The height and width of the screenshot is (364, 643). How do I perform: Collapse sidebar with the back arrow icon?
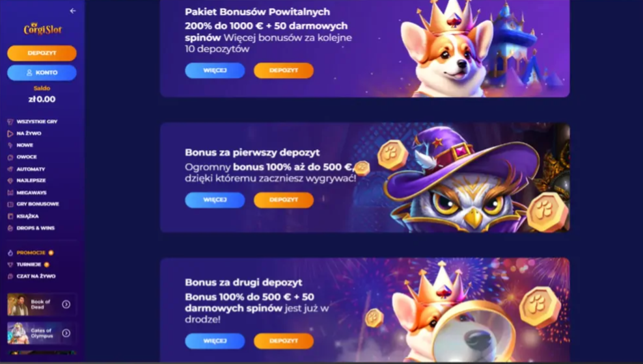[x=73, y=10]
